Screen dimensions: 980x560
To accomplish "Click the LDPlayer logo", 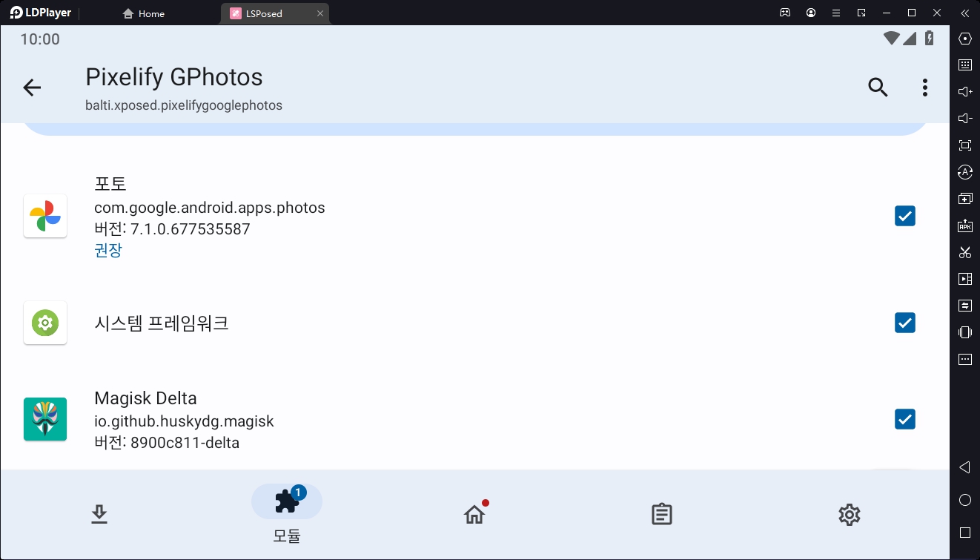I will pos(41,13).
